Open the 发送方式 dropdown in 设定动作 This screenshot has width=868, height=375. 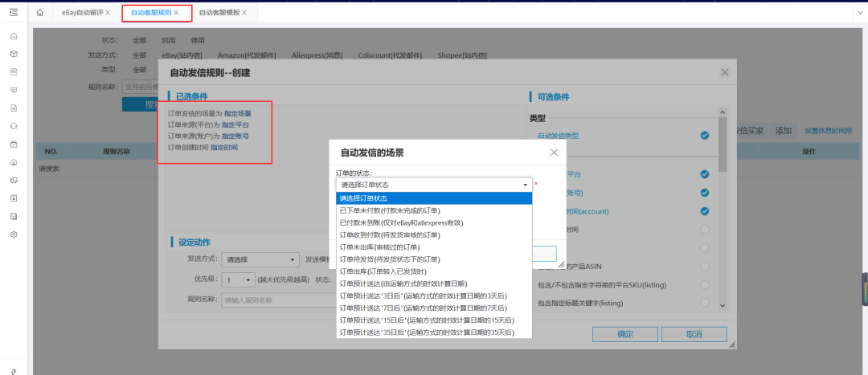[260, 260]
